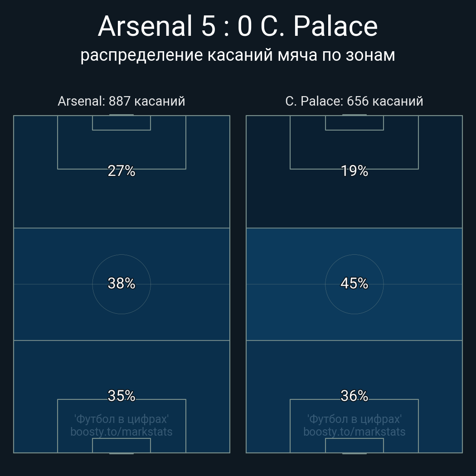
Task: Select Arsenal's 35% defensive third label
Action: click(x=121, y=396)
